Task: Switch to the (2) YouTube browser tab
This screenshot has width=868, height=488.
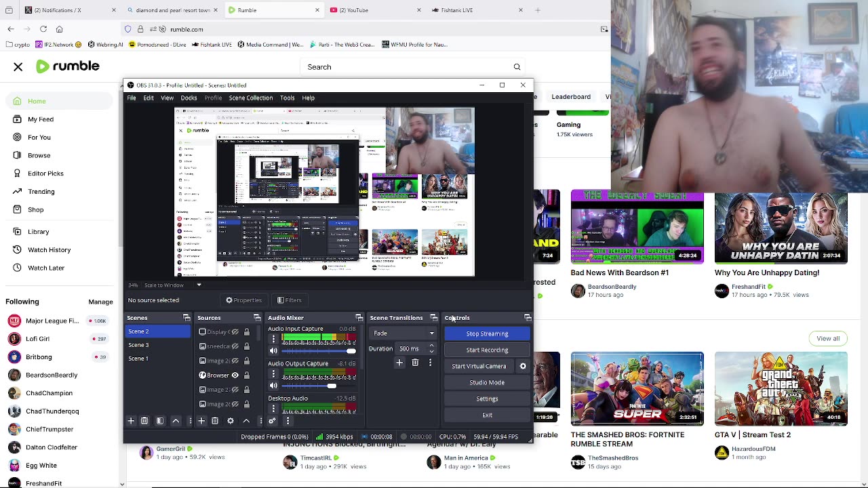Action: pos(376,10)
